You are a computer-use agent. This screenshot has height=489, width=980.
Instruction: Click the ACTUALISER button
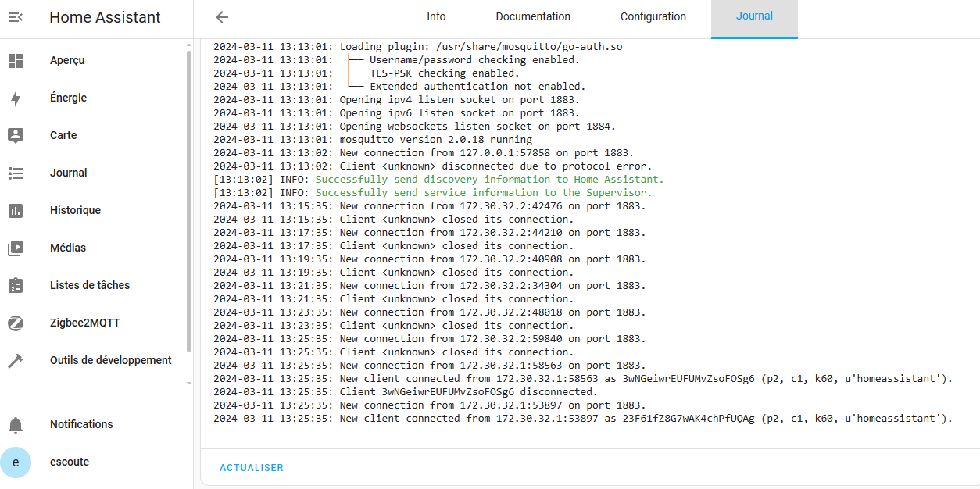coord(252,468)
